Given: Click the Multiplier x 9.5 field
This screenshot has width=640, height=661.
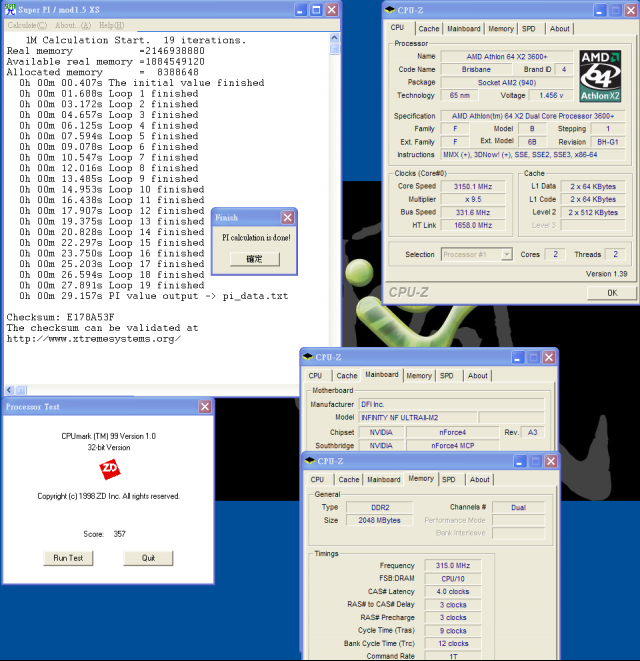Looking at the screenshot, I should (473, 199).
